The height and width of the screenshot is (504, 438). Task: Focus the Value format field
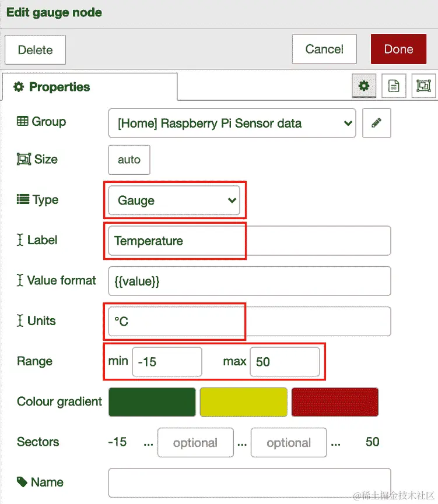pos(250,281)
